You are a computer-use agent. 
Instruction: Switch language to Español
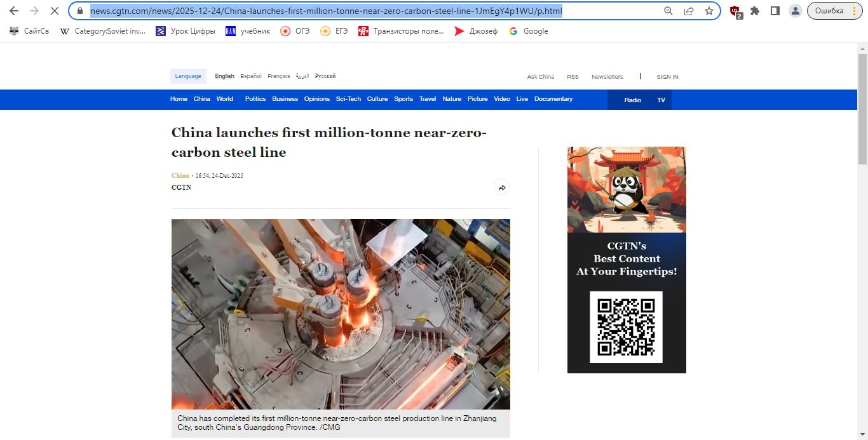[250, 76]
